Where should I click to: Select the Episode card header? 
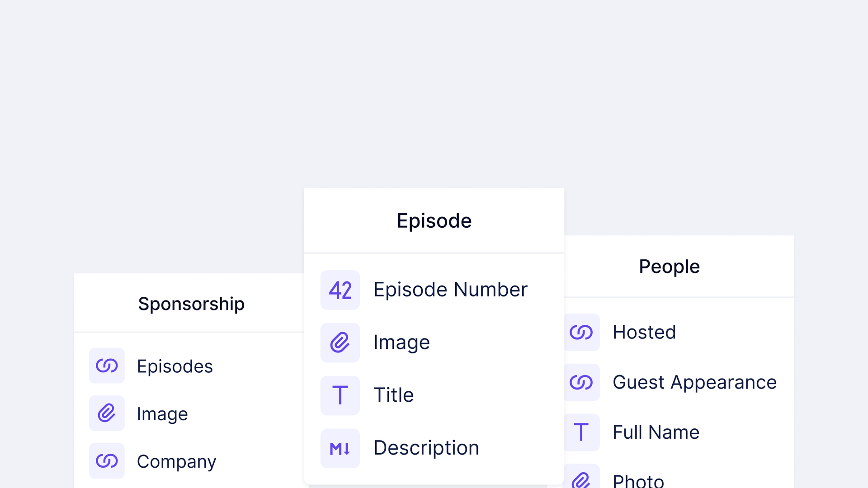click(434, 221)
